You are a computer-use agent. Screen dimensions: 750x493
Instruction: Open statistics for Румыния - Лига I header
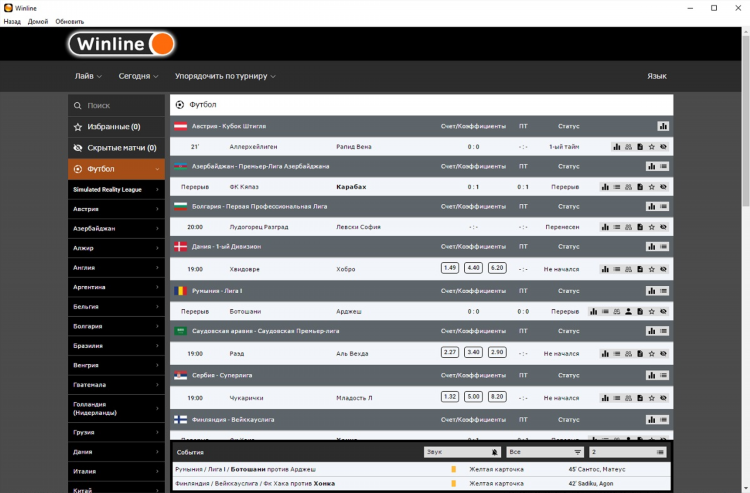point(651,291)
